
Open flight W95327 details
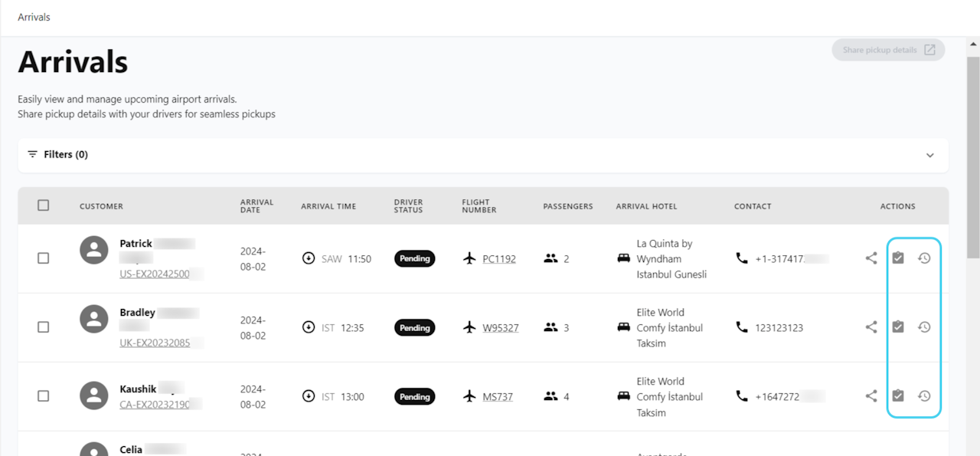[x=501, y=328]
